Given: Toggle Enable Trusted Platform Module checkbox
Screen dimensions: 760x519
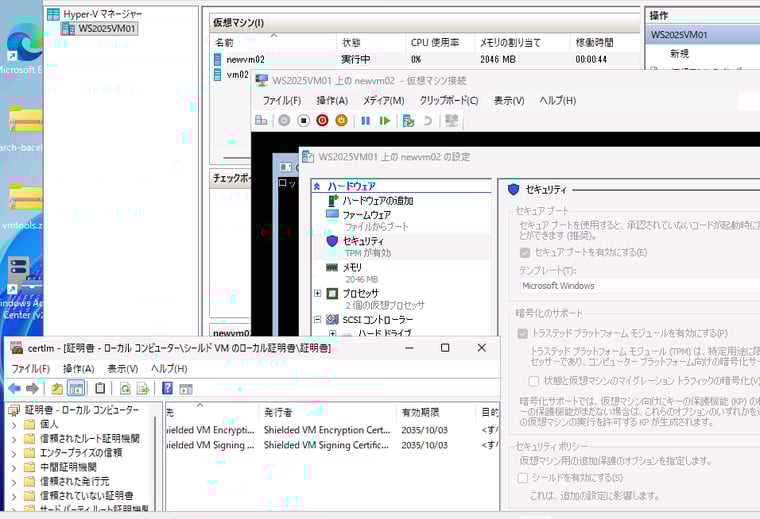Looking at the screenshot, I should coord(522,333).
